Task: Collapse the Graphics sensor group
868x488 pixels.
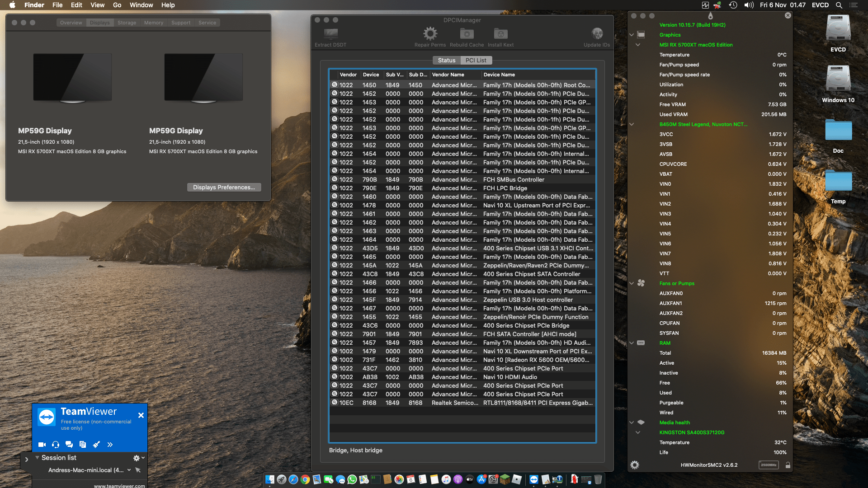Action: pyautogui.click(x=632, y=35)
